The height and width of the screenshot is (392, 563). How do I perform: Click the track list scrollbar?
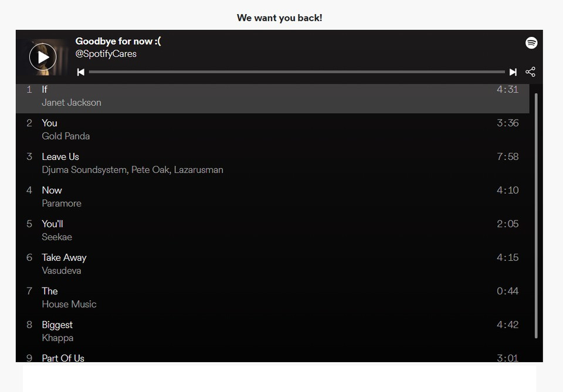536,216
